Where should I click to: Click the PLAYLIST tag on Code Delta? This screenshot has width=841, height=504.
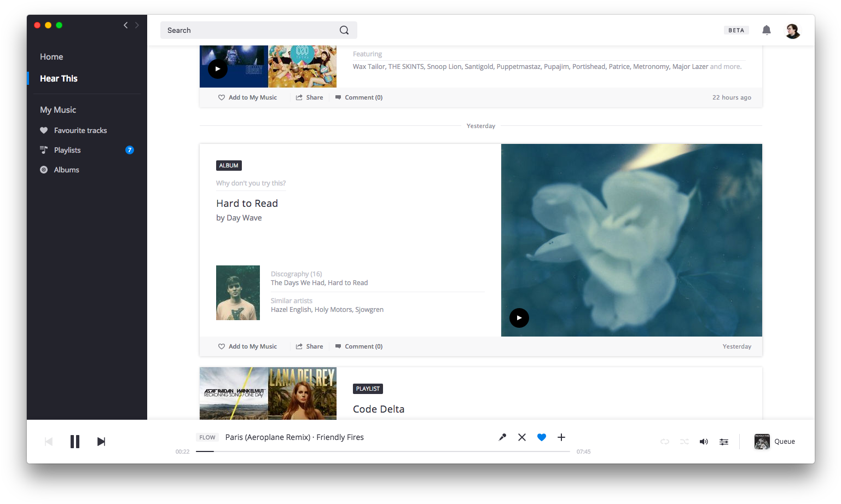(x=368, y=389)
